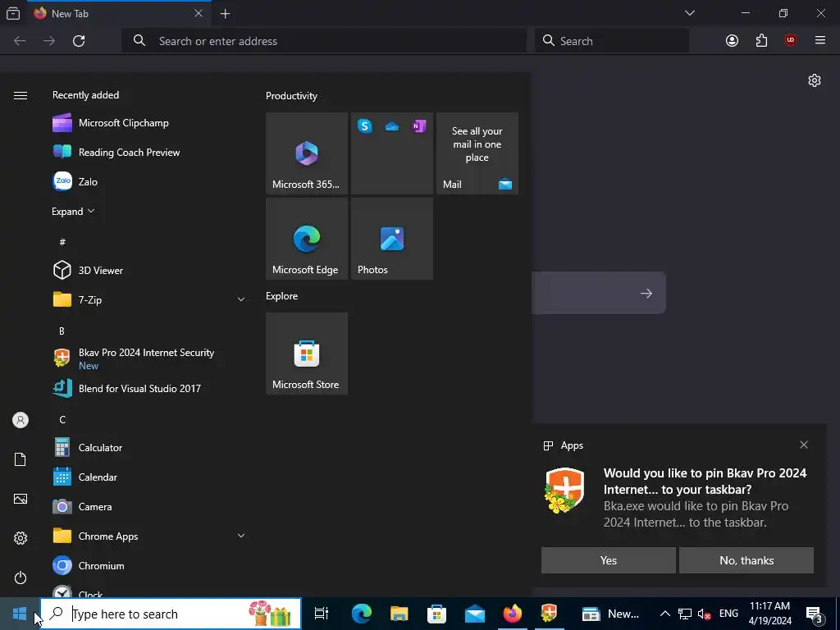
Task: Jump using the C letter header
Action: coord(62,419)
